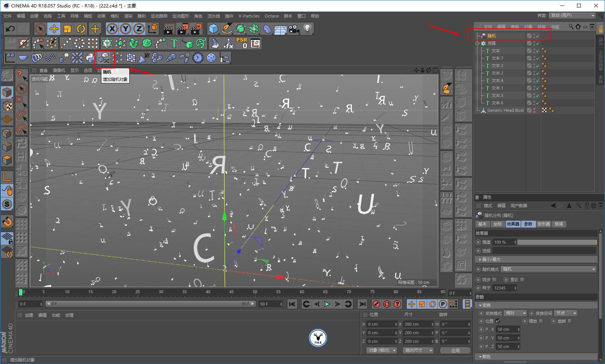This screenshot has height=364, width=605.
Task: Click the Undo arrow icon
Action: [10, 29]
